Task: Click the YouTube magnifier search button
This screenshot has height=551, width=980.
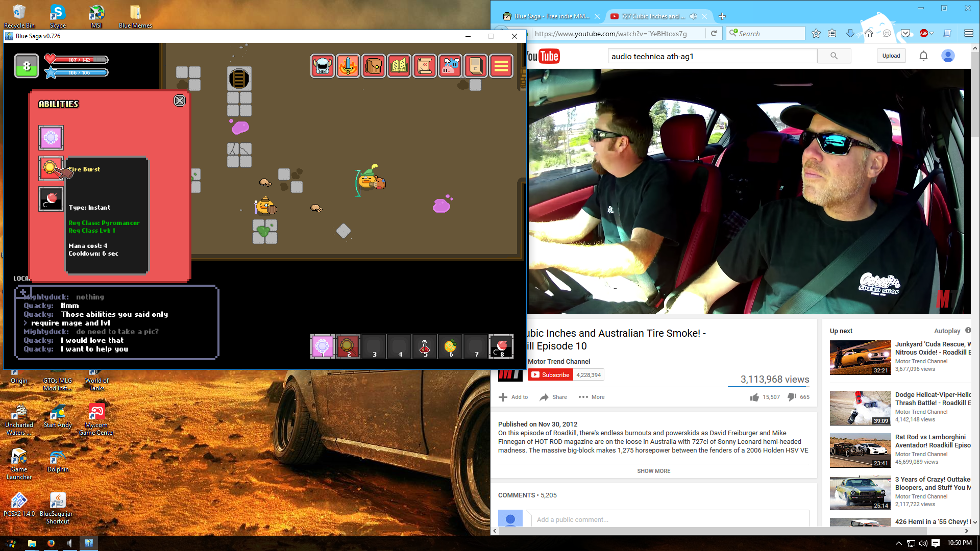Action: [834, 56]
